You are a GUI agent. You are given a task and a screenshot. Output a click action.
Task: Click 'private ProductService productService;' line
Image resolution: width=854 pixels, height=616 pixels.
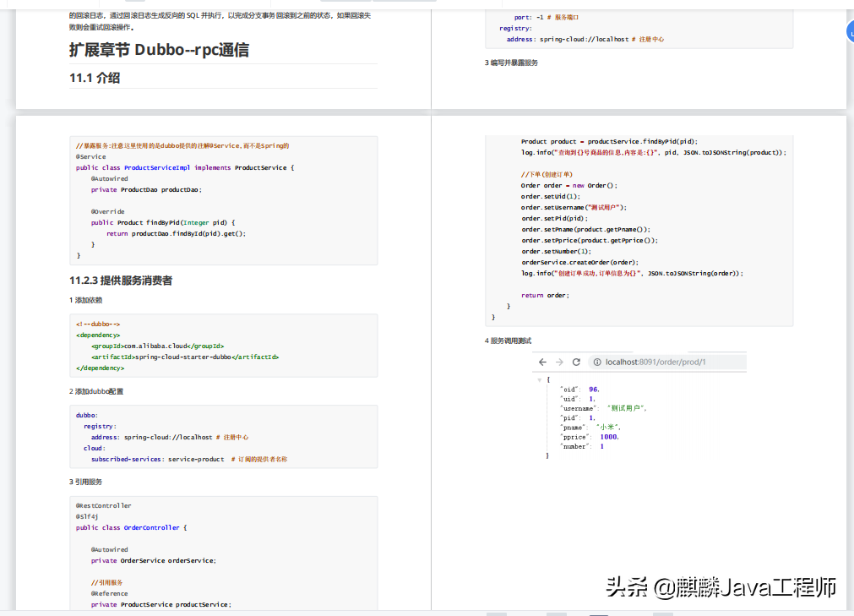pos(161,604)
